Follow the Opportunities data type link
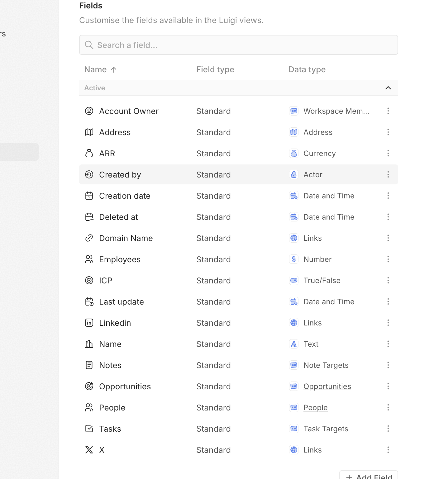This screenshot has height=479, width=448. pyautogui.click(x=327, y=387)
